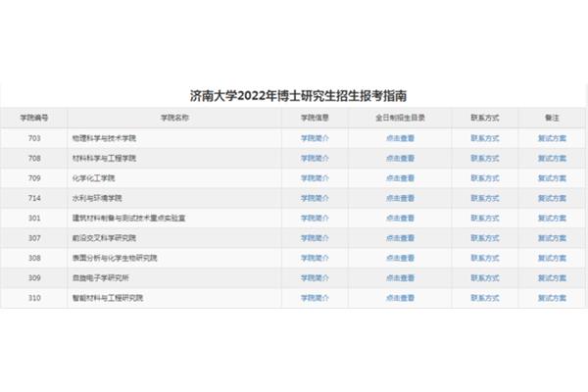588x392 pixels.
Task: Open 学院简介 link in row 308
Action: pos(315,258)
